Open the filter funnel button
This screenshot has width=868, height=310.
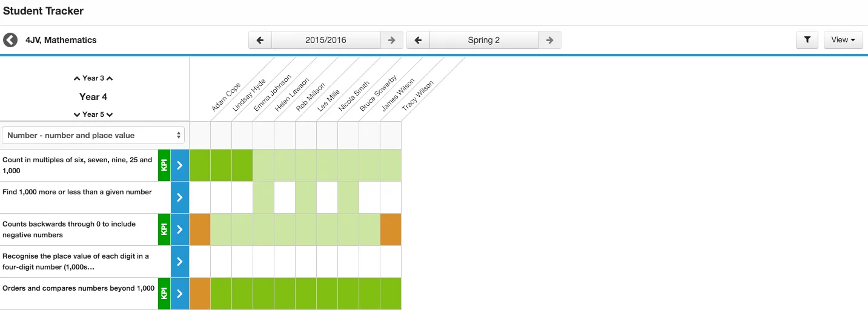[807, 40]
